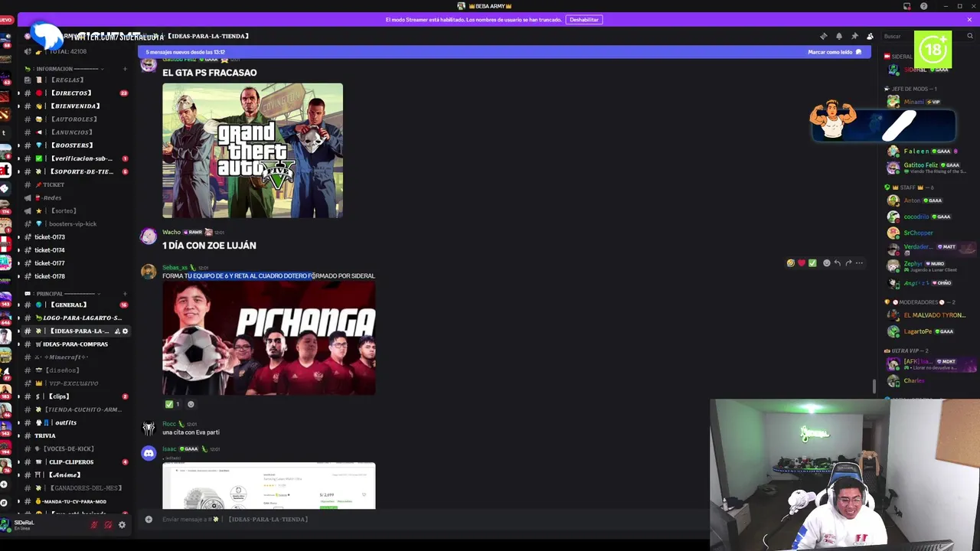The height and width of the screenshot is (551, 980).
Task: Toggle headphone deafen in user panel
Action: pos(108,525)
